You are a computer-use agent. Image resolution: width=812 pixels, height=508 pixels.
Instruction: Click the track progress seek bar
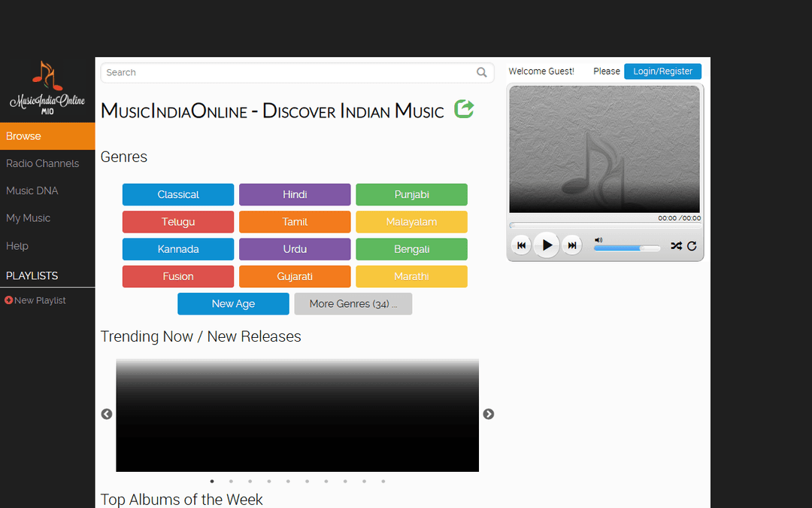coord(604,226)
